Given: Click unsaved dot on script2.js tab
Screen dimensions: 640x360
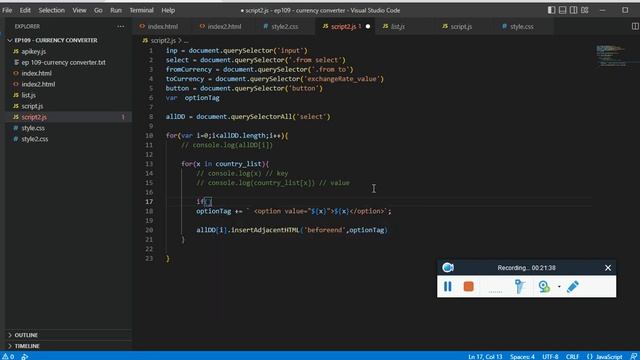Looking at the screenshot, I should pyautogui.click(x=368, y=27).
